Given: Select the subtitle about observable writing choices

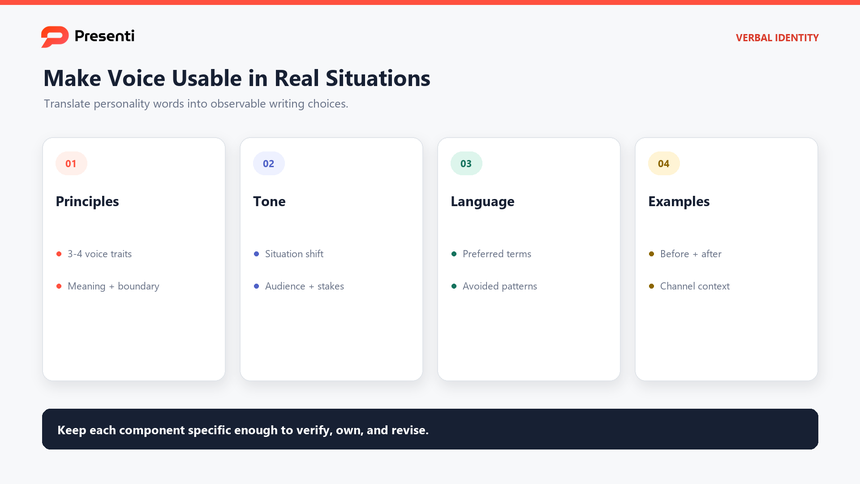Looking at the screenshot, I should coord(196,104).
